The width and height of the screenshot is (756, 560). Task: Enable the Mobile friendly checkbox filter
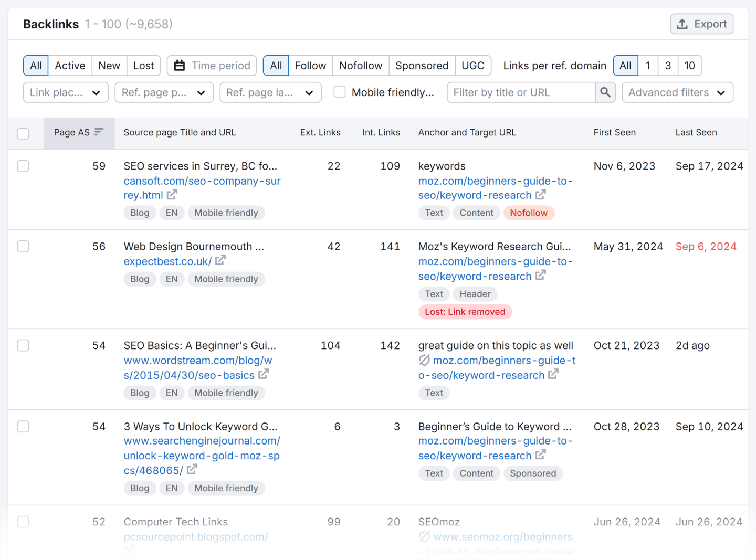tap(340, 92)
